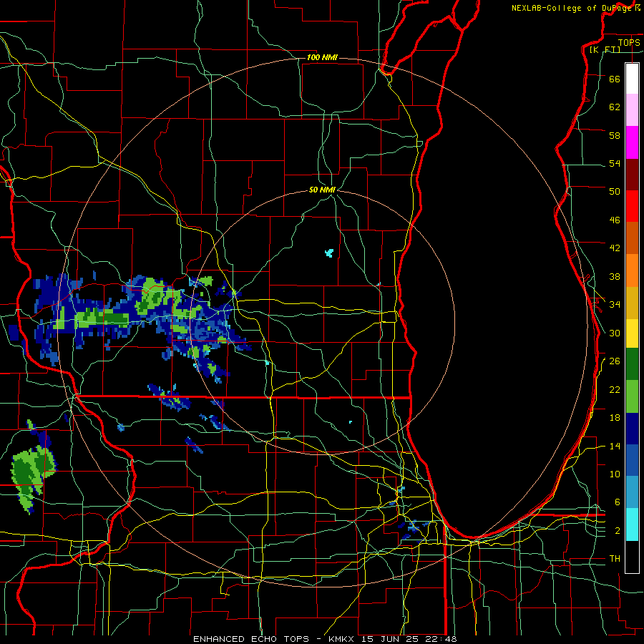Click the bright yellow legend swatch

click(x=632, y=333)
